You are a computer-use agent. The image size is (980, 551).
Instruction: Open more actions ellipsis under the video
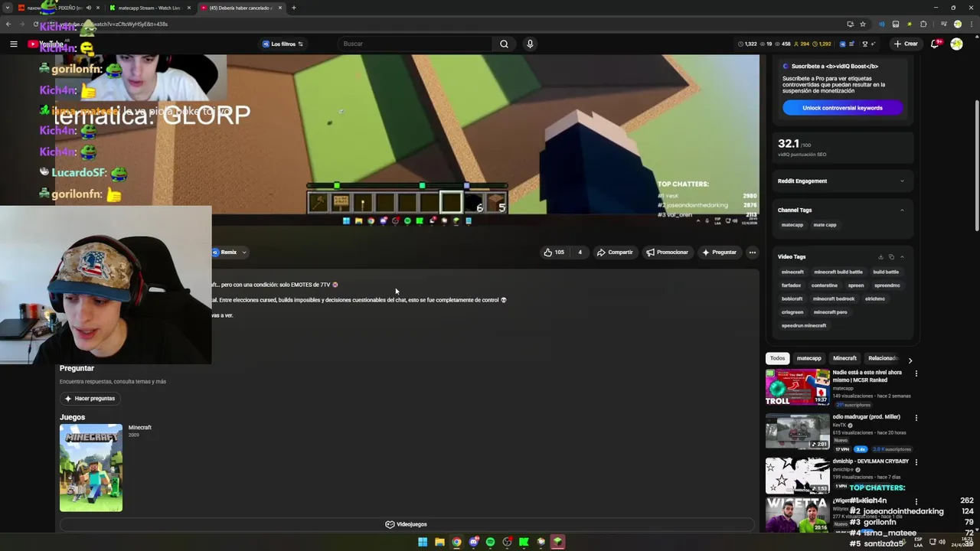(753, 252)
